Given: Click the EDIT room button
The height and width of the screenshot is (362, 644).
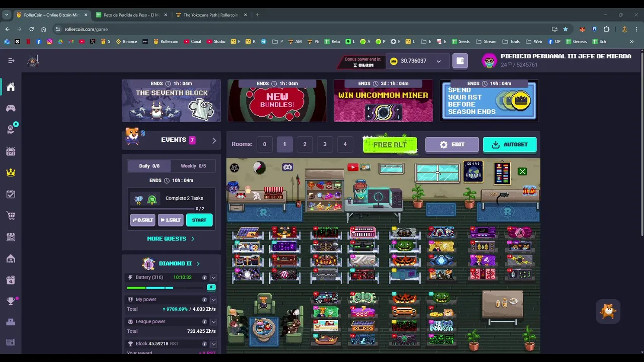Looking at the screenshot, I should point(452,144).
